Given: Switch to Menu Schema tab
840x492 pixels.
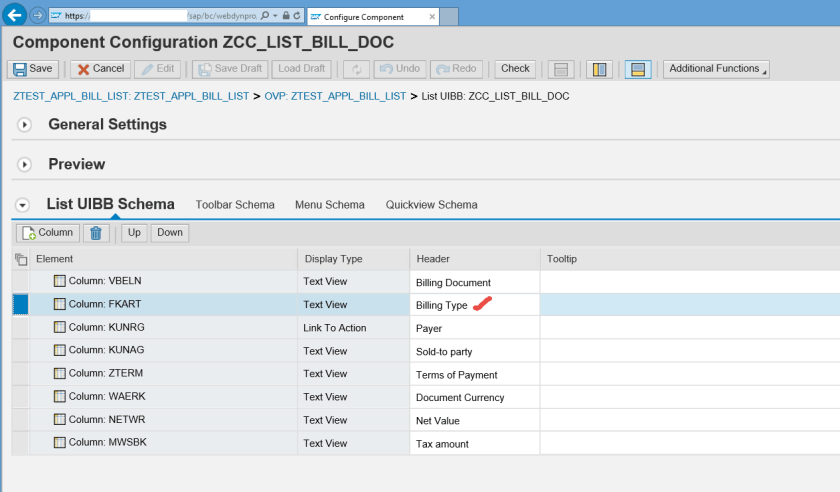Looking at the screenshot, I should click(329, 205).
